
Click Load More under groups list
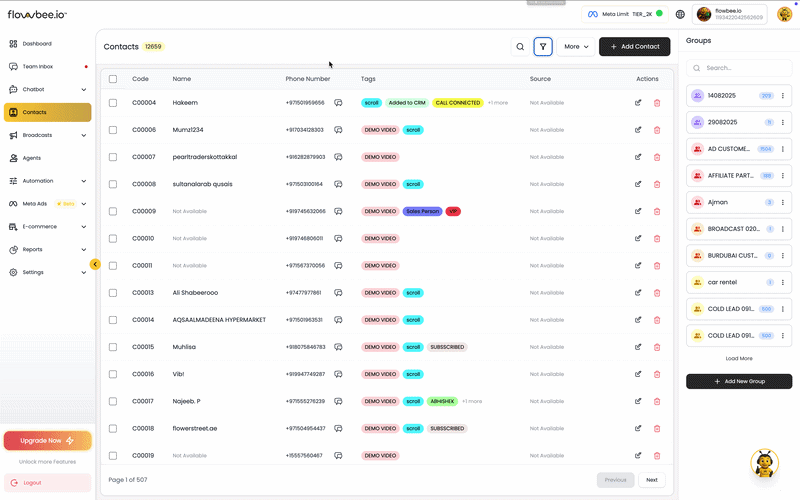(x=739, y=358)
